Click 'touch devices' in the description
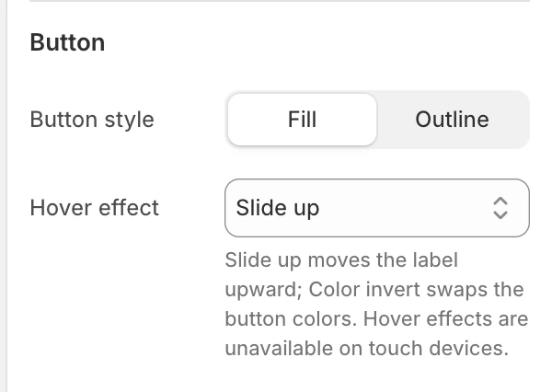 click(x=438, y=349)
